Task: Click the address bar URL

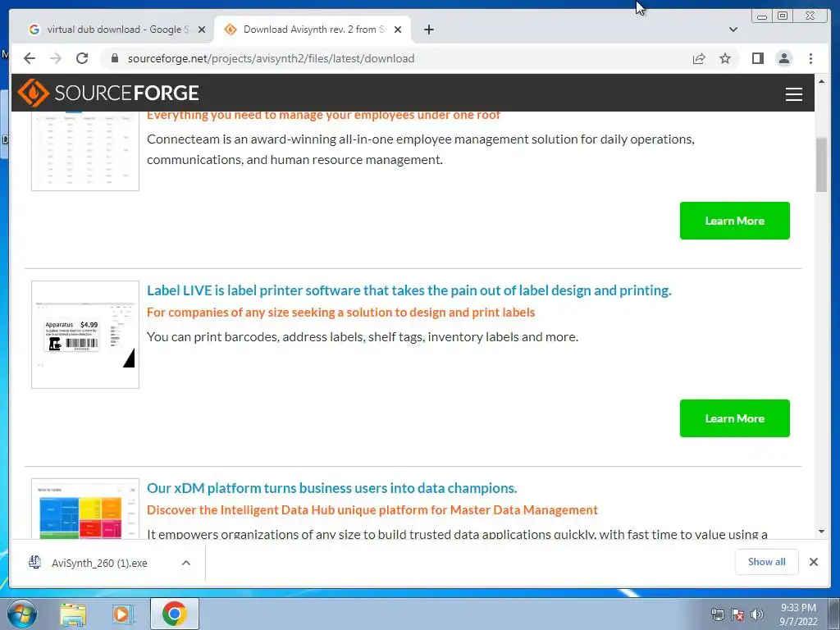Action: point(271,58)
